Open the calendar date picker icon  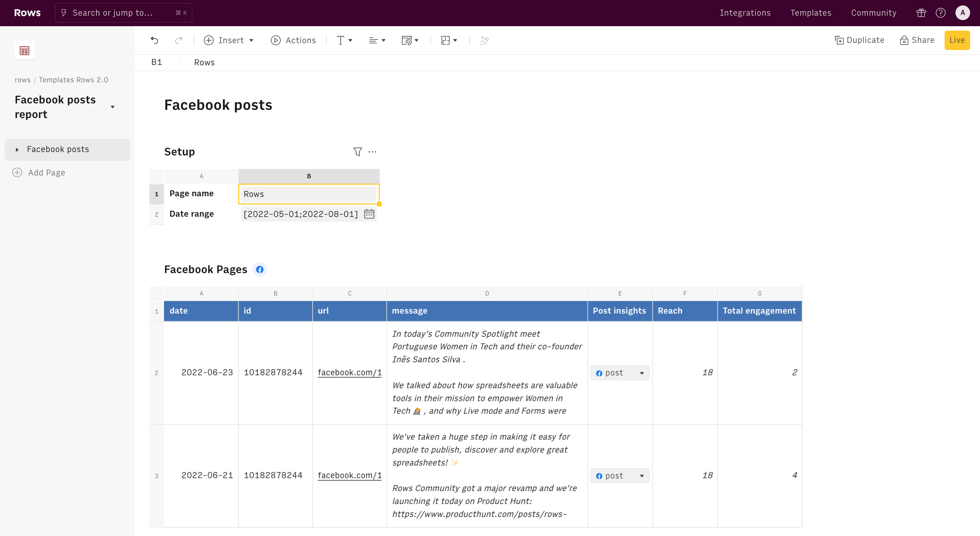(x=369, y=214)
